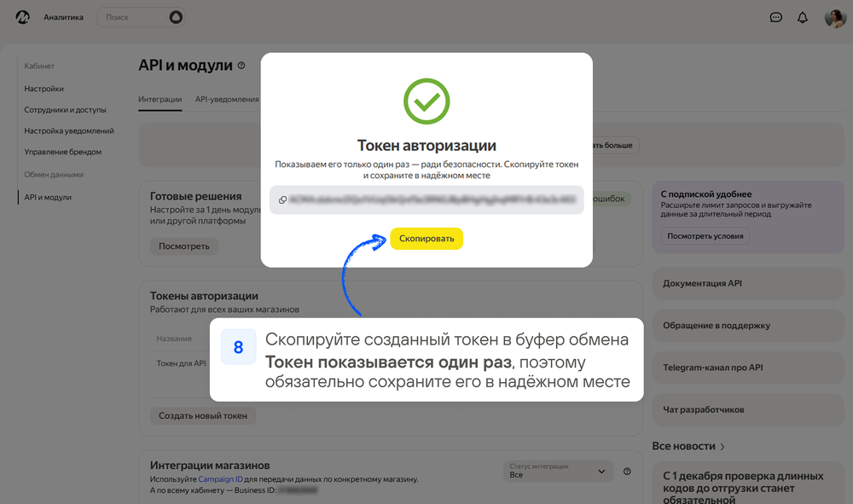Image resolution: width=853 pixels, height=504 pixels.
Task: Switch to the Интеграции tab
Action: pyautogui.click(x=160, y=100)
